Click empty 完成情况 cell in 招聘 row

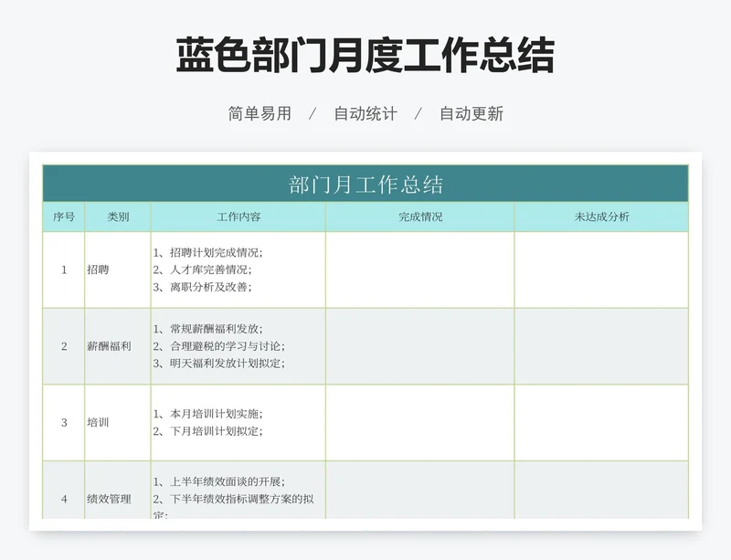click(420, 270)
